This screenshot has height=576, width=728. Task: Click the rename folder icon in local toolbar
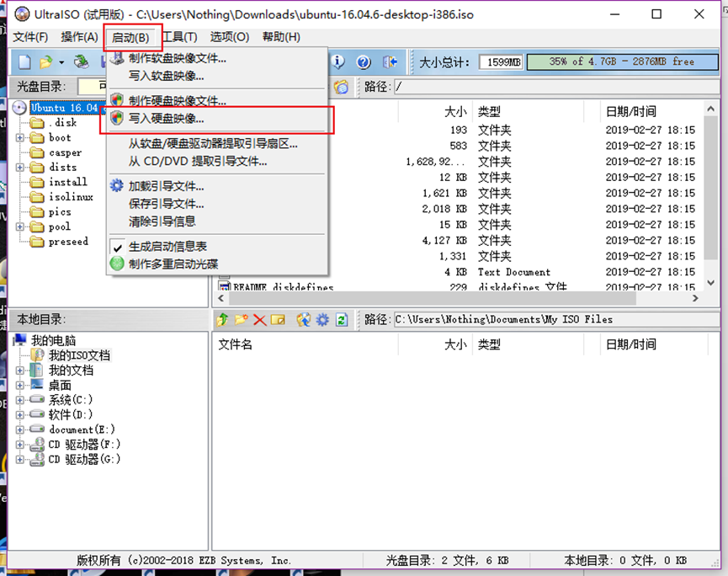tap(278, 320)
